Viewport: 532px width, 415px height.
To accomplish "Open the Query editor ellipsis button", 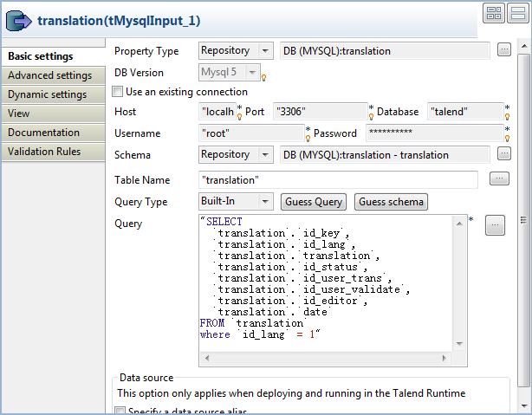I will [494, 225].
